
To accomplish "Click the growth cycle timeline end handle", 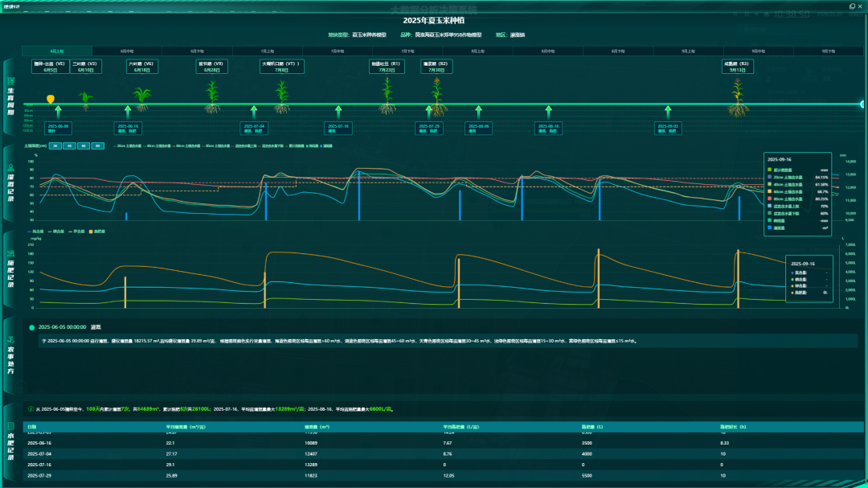I will coord(862,105).
